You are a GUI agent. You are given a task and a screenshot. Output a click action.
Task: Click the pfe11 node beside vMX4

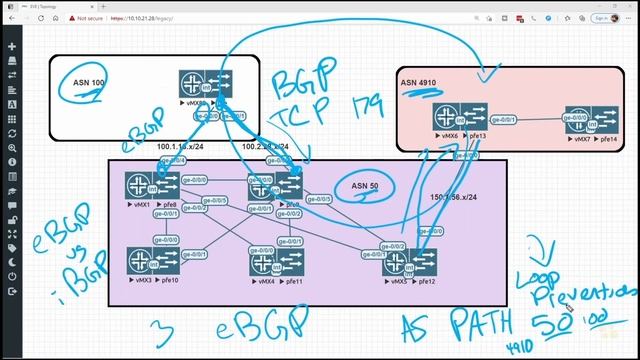290,262
